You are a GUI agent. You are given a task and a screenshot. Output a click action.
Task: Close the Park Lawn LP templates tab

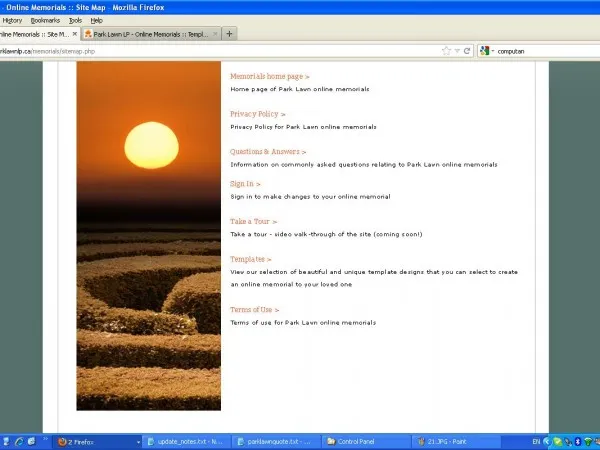pyautogui.click(x=215, y=33)
